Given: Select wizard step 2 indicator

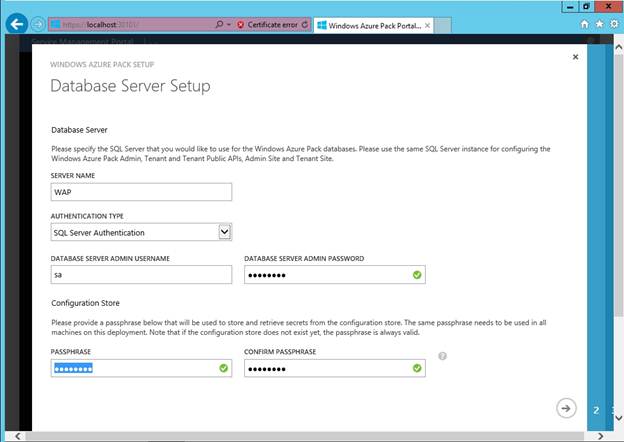Looking at the screenshot, I should (596, 411).
